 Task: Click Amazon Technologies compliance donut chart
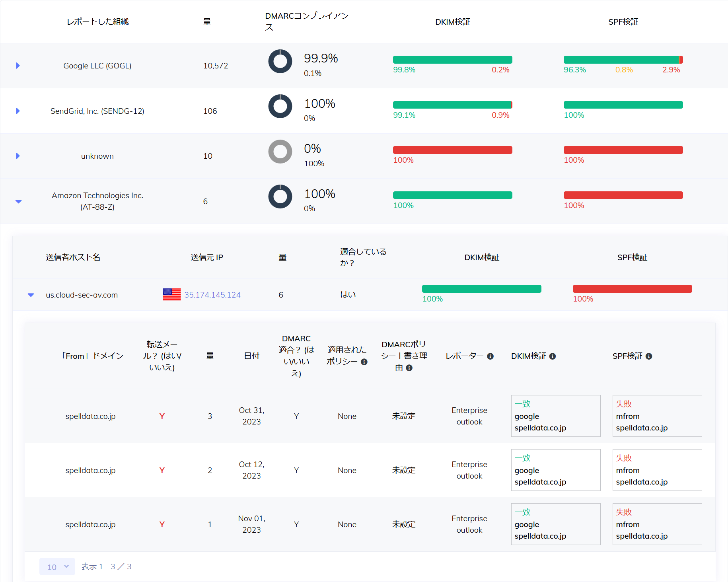point(280,197)
